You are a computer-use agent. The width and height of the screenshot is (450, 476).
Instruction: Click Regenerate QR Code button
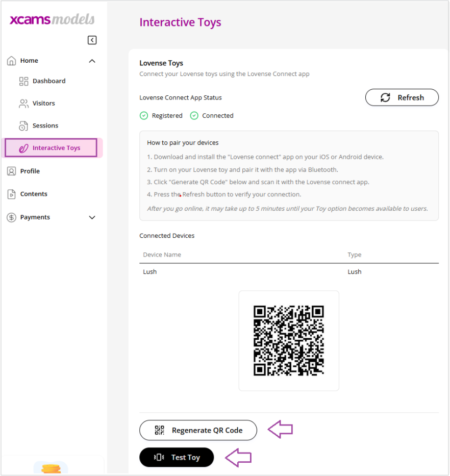point(198,430)
